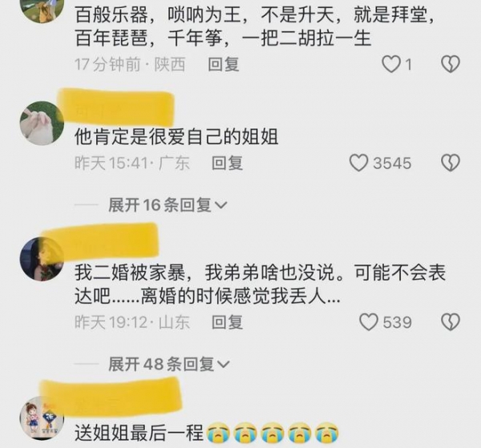Open the cartoon couple avatar profile
481x448 pixels.
42,418
